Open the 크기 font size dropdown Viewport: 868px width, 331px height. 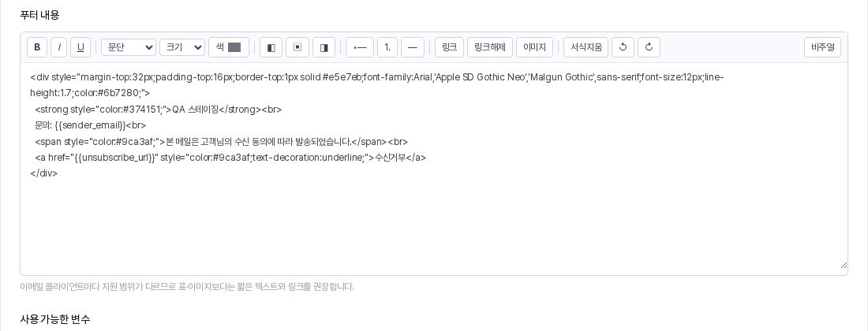182,47
